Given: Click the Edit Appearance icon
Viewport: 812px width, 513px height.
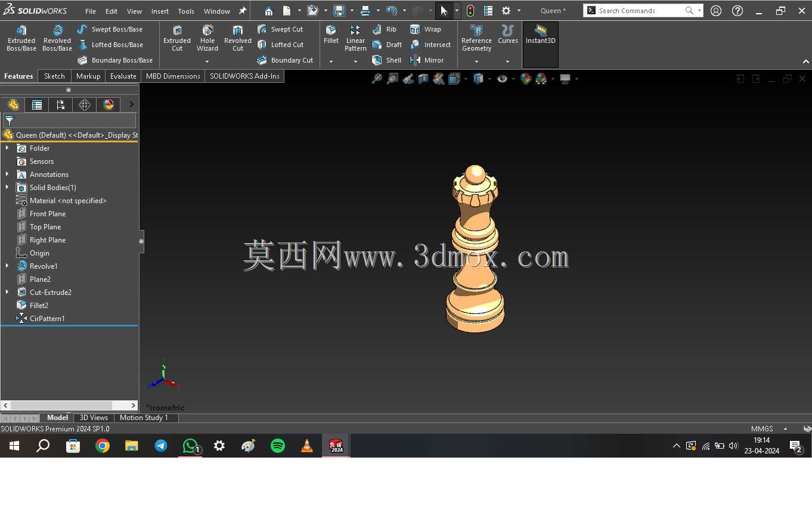Looking at the screenshot, I should (x=525, y=79).
